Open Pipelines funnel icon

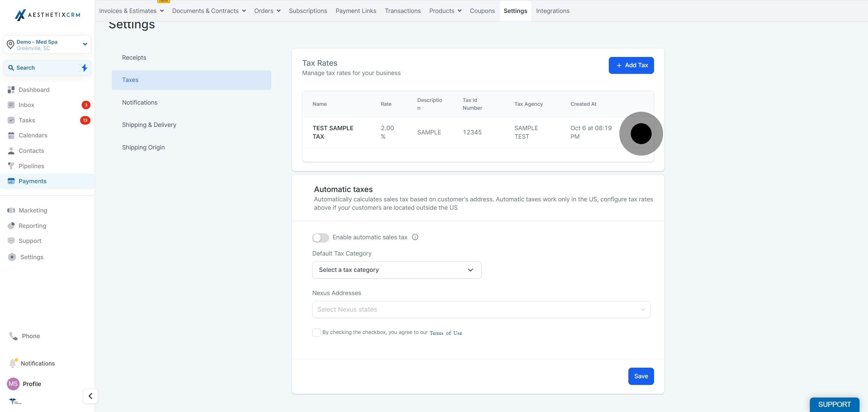(x=11, y=166)
